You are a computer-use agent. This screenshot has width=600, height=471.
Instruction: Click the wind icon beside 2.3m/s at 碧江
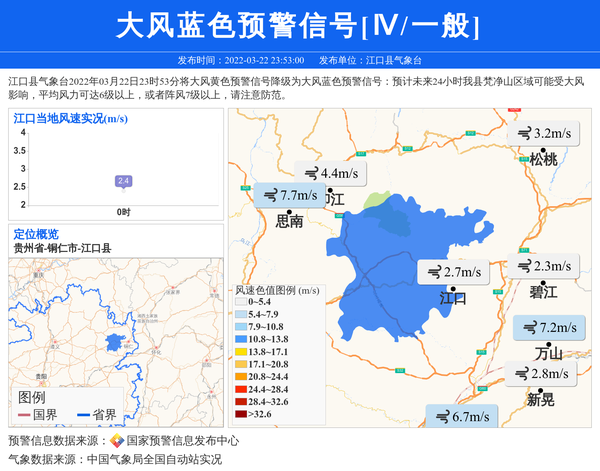pyautogui.click(x=523, y=266)
